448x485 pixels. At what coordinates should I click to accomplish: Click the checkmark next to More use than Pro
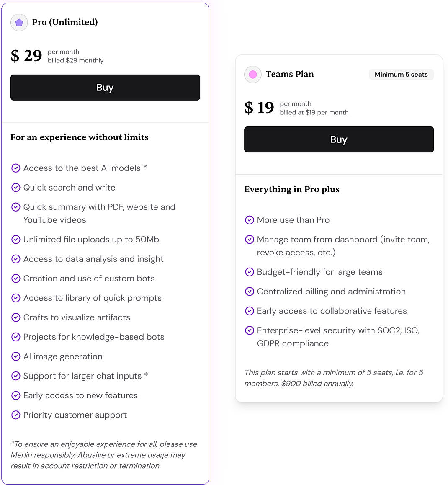coord(250,220)
